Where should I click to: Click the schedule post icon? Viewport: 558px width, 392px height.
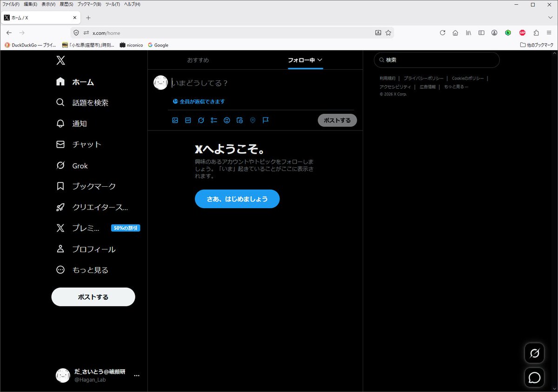coord(239,120)
